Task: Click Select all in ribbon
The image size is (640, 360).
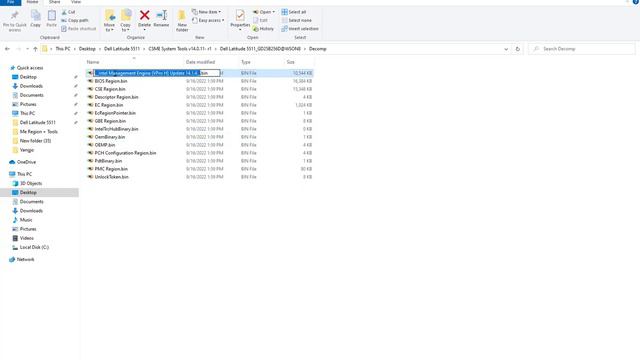Action: pyautogui.click(x=294, y=12)
